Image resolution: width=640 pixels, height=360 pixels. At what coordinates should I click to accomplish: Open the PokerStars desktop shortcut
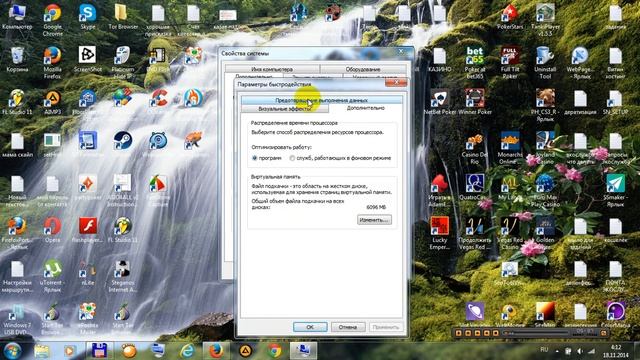(x=510, y=17)
